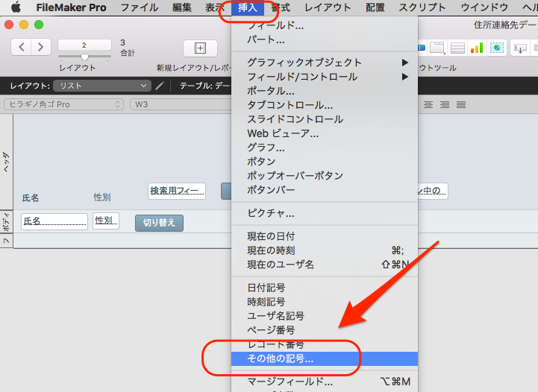Insert 現在のユーザ名 from menu
This screenshot has width=538, height=392.
pyautogui.click(x=325, y=265)
